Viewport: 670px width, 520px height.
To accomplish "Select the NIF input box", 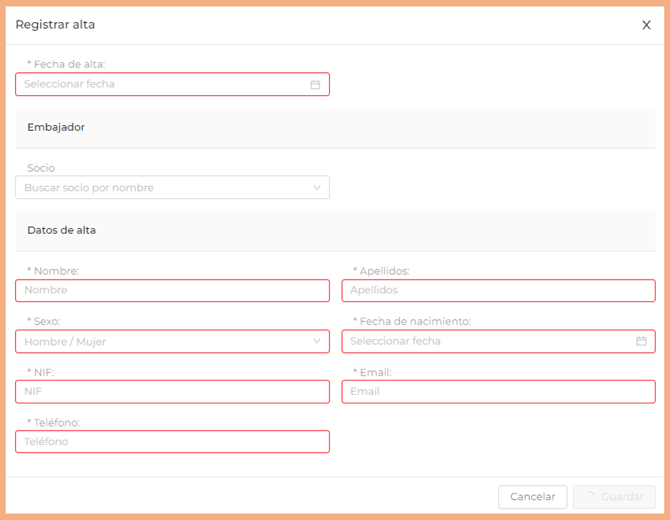I will 172,391.
